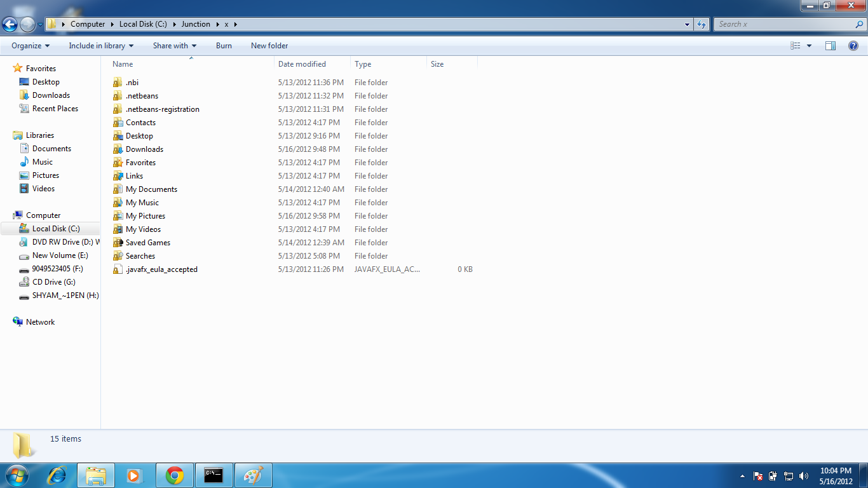Open Downloads under Favorites in sidebar
Viewport: 868px width, 488px height.
coord(51,95)
